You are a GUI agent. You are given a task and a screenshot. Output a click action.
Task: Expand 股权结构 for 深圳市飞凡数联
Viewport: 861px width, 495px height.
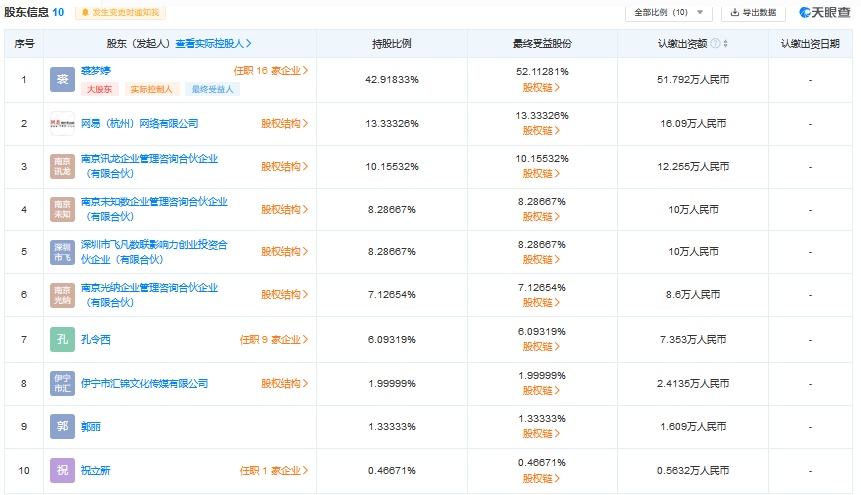pyautogui.click(x=284, y=252)
